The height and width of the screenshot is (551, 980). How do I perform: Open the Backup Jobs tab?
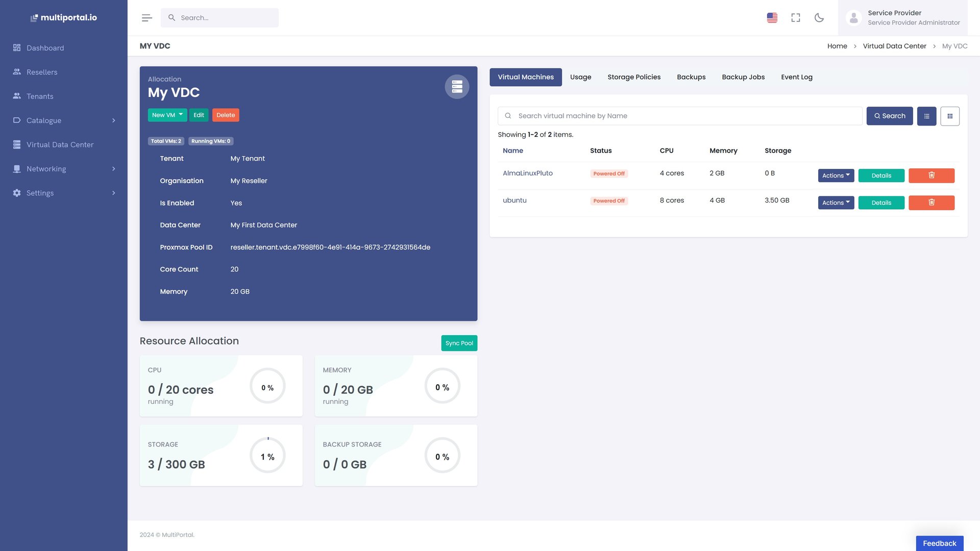click(743, 77)
